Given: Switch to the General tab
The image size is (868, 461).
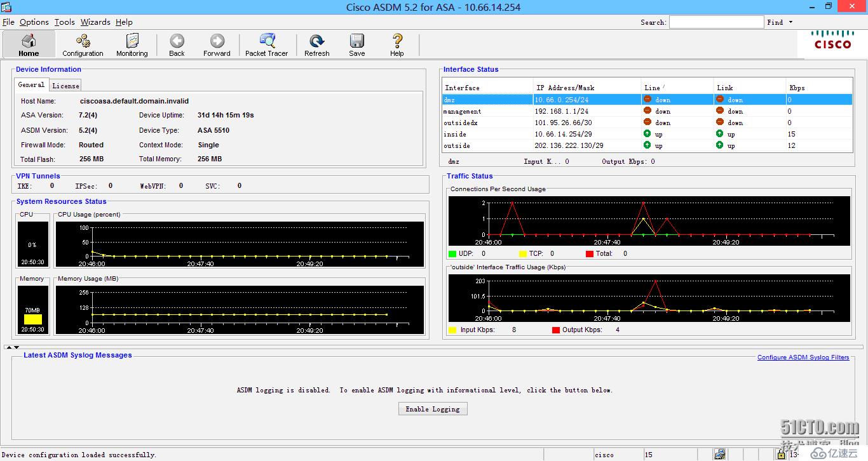Looking at the screenshot, I should click(x=31, y=85).
